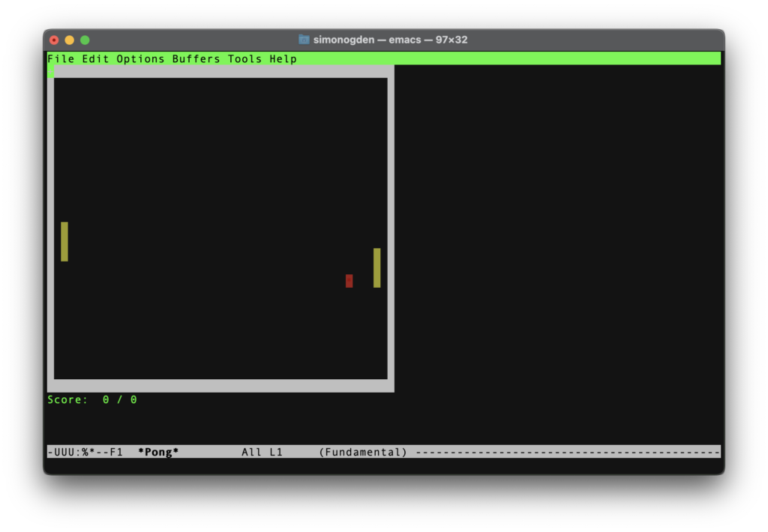Click the green zoom window button
Image resolution: width=768 pixels, height=532 pixels.
click(x=85, y=40)
